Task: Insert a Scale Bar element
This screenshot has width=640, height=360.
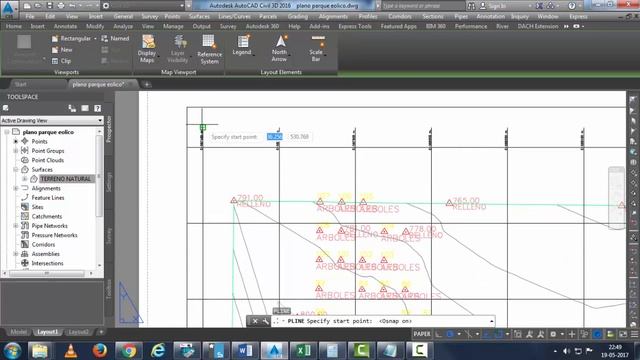Action: [x=316, y=48]
